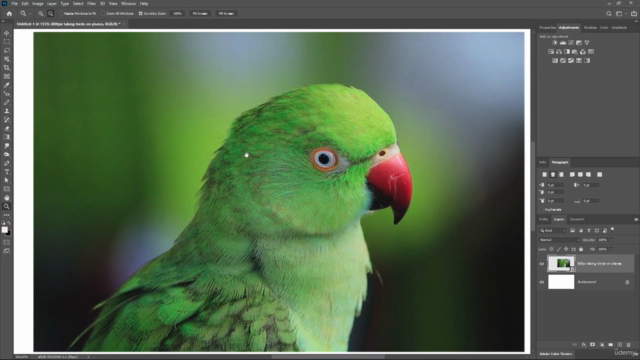Open the layer filter Kind dropdown

point(553,231)
